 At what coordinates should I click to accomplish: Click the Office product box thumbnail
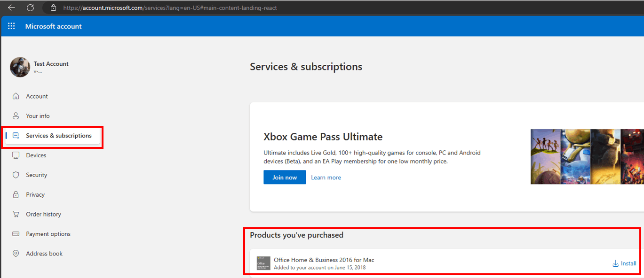(263, 263)
